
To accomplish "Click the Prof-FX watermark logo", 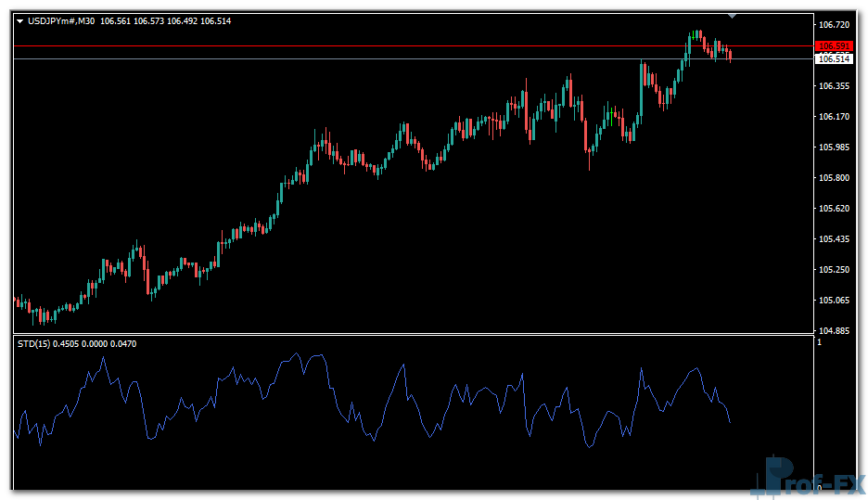I will click(x=809, y=478).
